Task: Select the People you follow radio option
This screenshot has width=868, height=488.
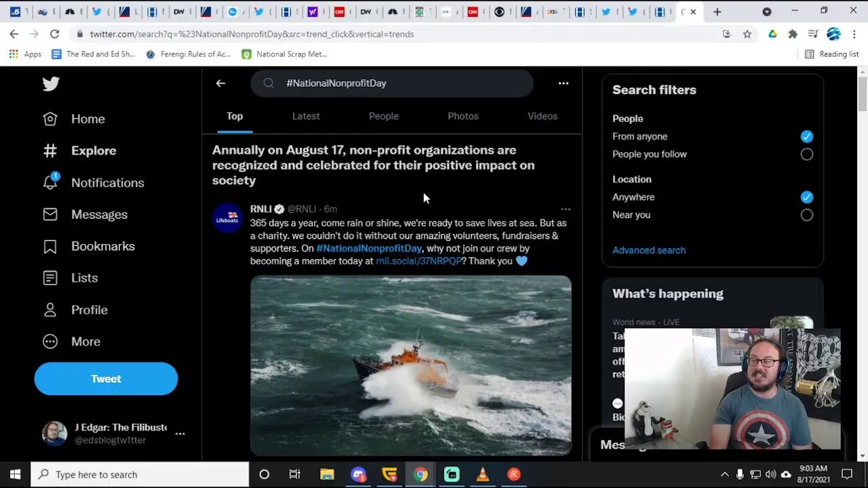Action: pyautogui.click(x=806, y=154)
